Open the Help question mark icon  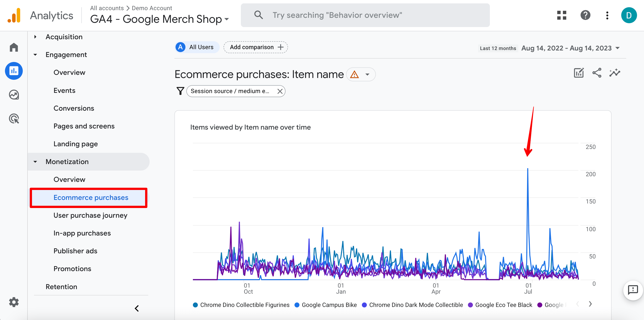pyautogui.click(x=585, y=15)
